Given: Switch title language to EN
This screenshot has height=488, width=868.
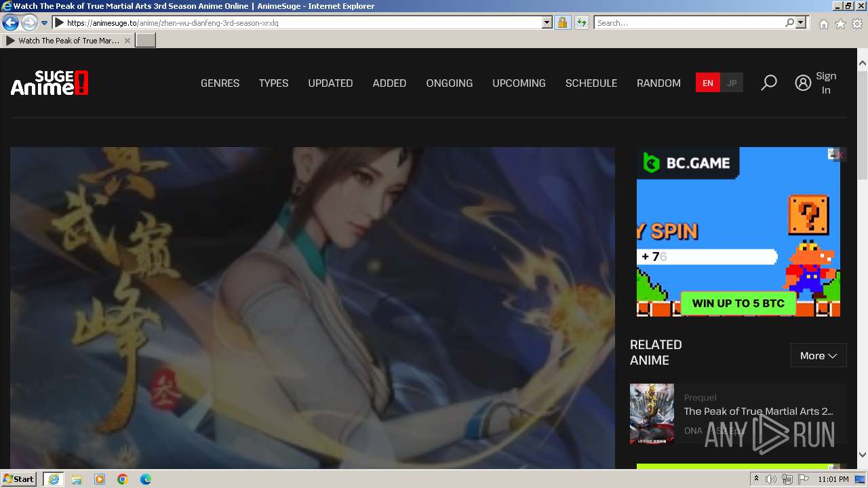Looking at the screenshot, I should 707,83.
